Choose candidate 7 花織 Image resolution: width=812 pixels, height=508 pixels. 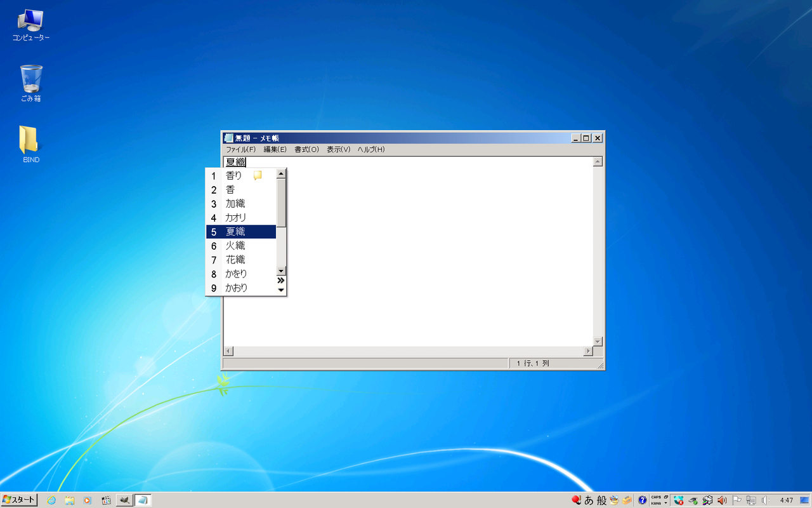tap(241, 260)
